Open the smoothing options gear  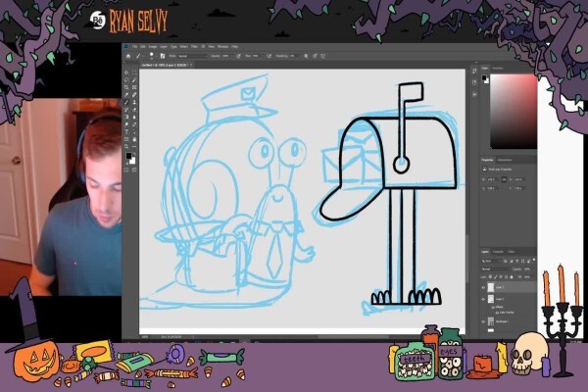pos(306,56)
